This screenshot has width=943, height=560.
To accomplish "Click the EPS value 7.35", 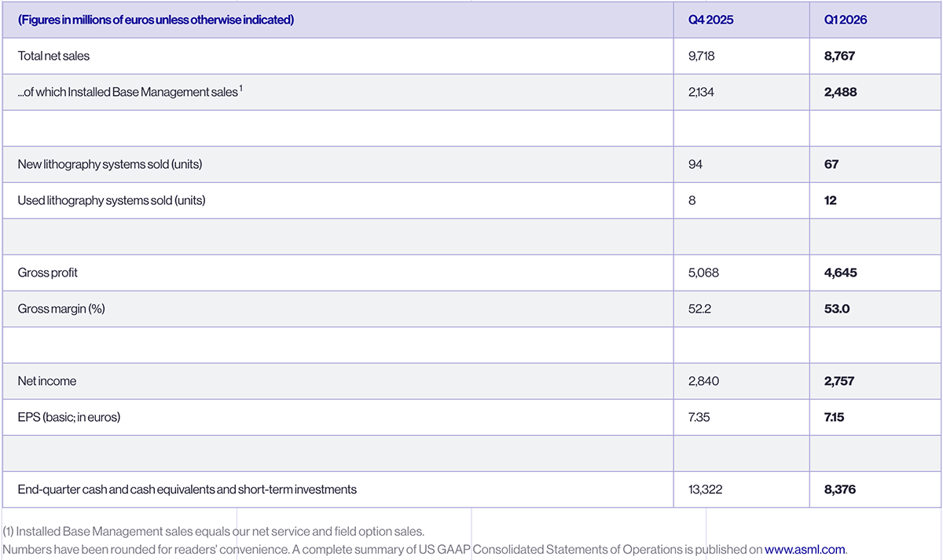I will point(699,417).
